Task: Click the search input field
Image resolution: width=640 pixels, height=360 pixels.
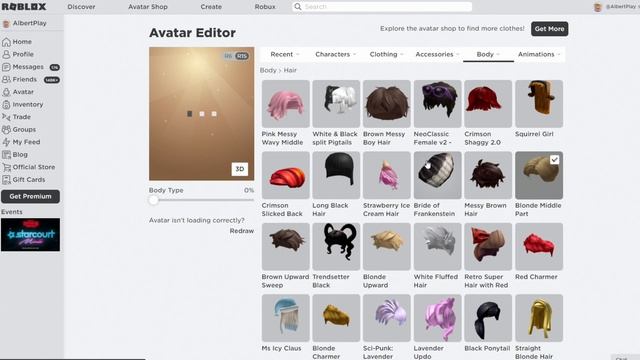Action: point(382,7)
